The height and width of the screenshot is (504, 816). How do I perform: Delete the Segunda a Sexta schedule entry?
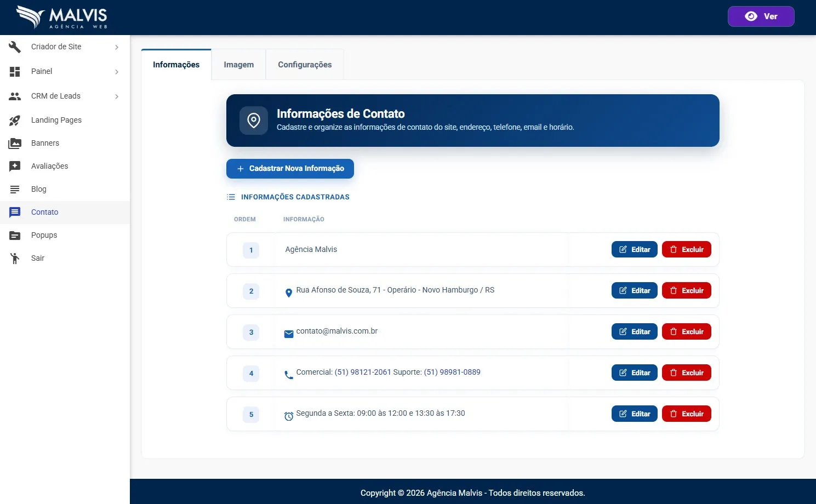(x=686, y=414)
